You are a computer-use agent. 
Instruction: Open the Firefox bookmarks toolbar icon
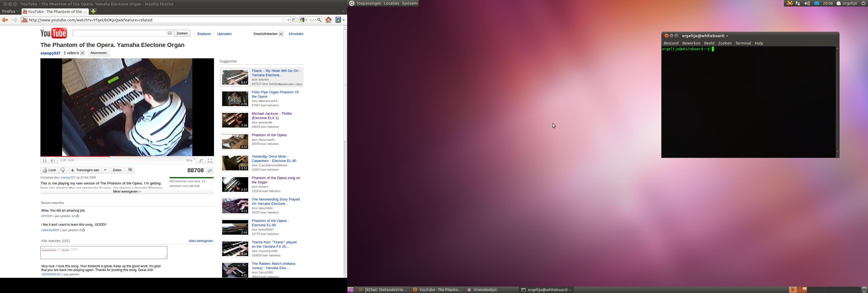(x=338, y=20)
